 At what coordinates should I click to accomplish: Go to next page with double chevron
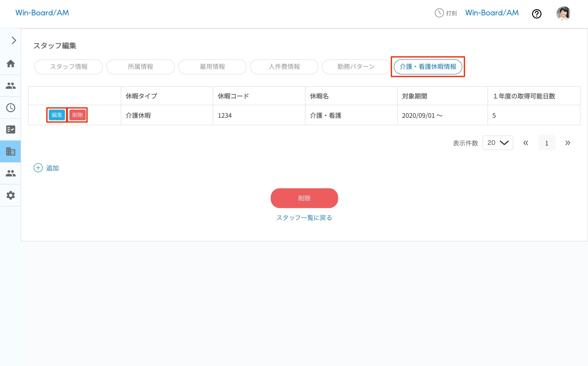(568, 143)
